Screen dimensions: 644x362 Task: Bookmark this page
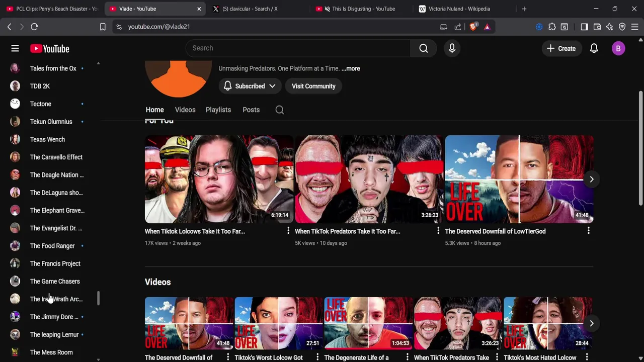103,27
